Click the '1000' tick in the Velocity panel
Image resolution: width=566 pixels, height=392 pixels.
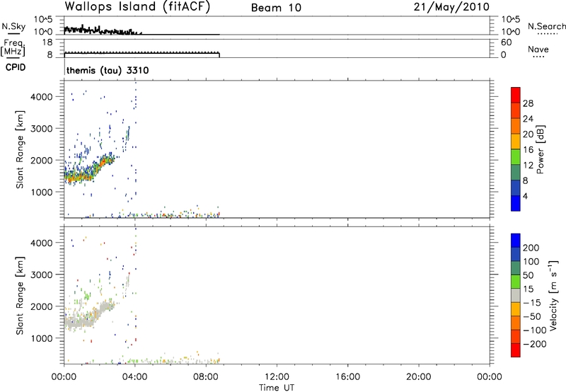point(42,338)
